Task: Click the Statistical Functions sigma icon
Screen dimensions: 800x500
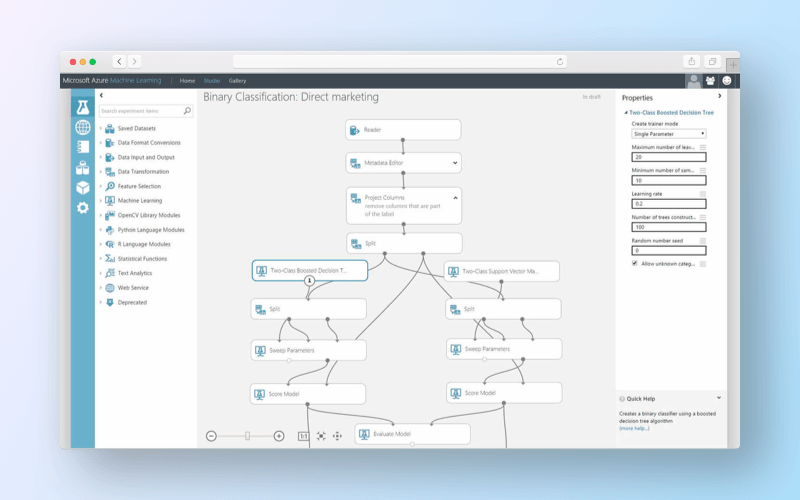Action: (110, 259)
